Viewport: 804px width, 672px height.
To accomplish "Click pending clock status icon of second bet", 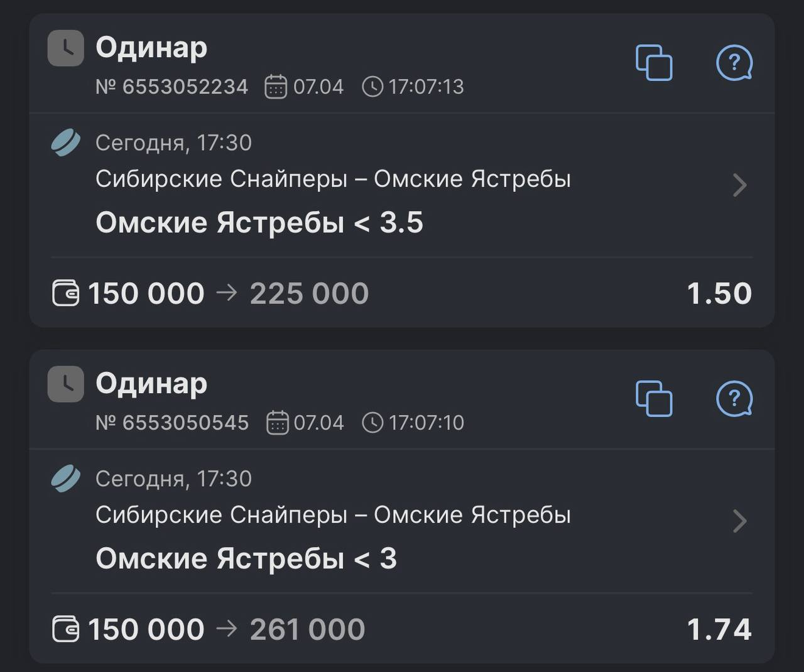I will pyautogui.click(x=65, y=384).
